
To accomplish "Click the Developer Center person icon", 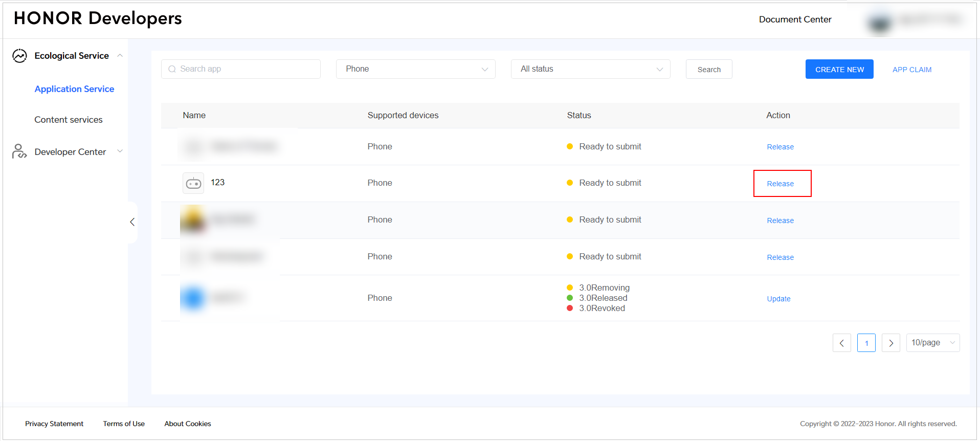I will click(19, 151).
